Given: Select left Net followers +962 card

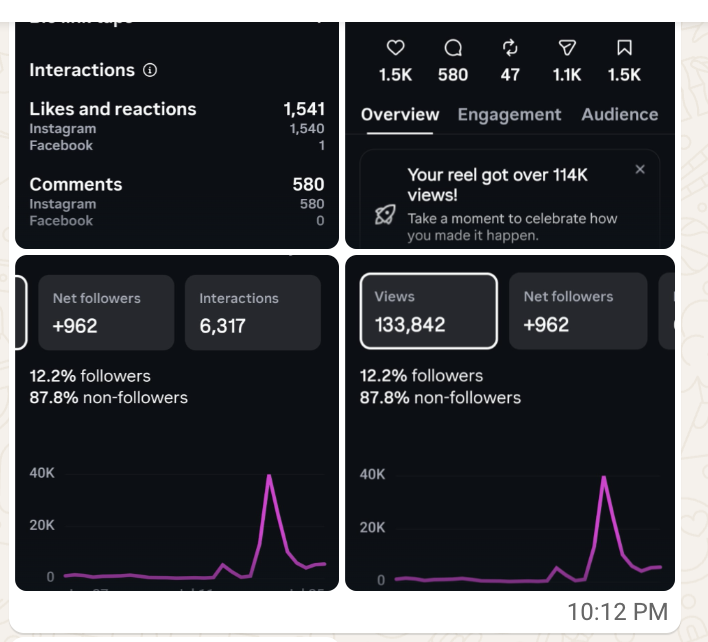Looking at the screenshot, I should (106, 312).
